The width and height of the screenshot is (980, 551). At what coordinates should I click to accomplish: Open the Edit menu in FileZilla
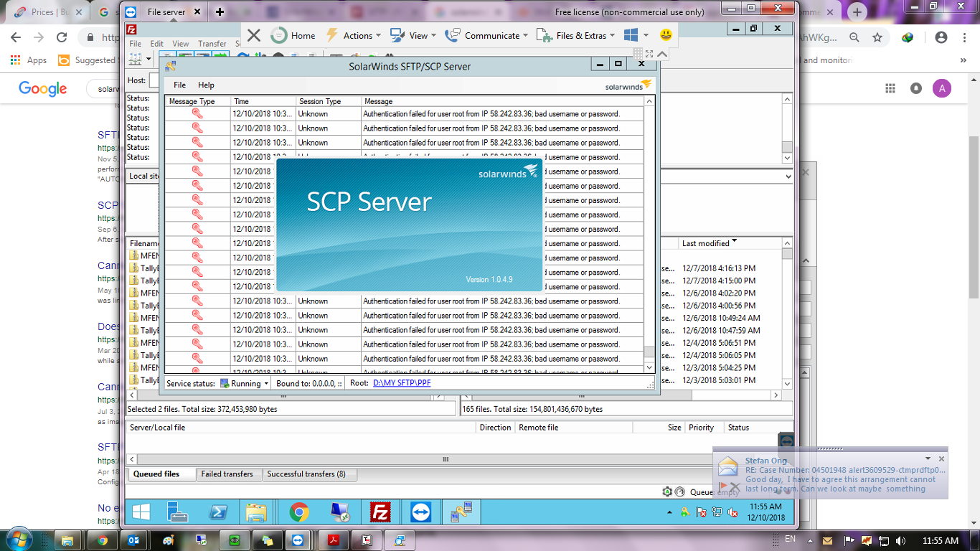pyautogui.click(x=157, y=44)
